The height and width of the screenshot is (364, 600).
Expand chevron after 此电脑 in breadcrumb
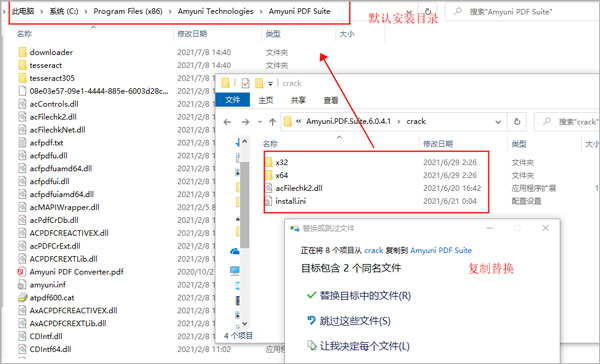point(41,11)
